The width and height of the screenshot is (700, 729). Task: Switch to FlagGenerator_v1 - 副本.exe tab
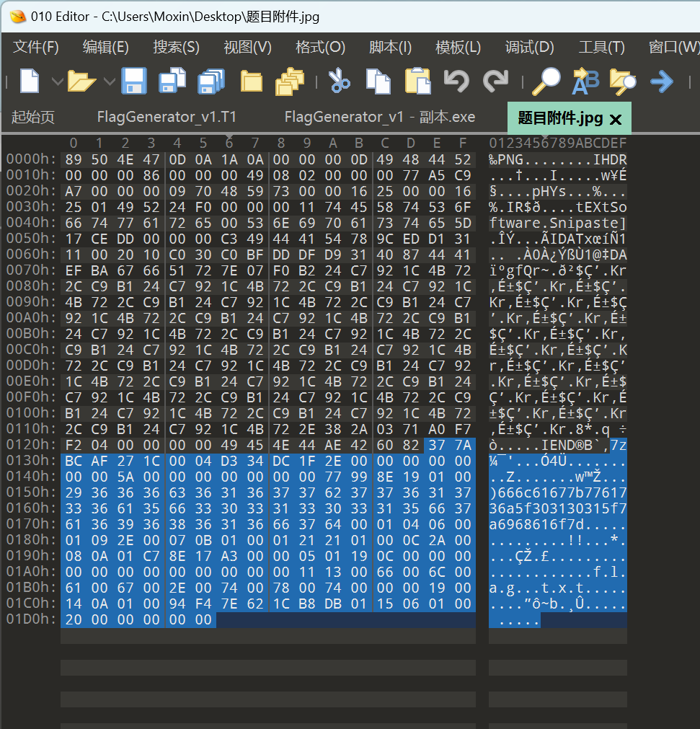coord(380,117)
